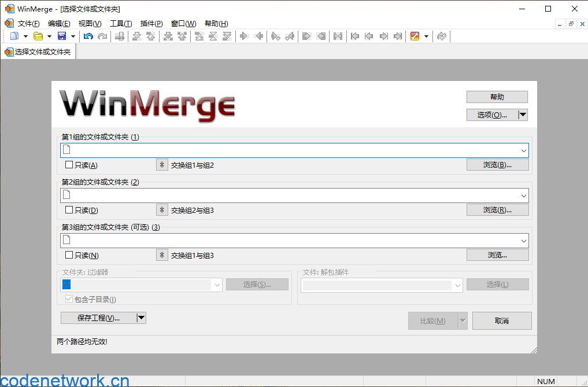Screen dimensions: 588x387
Task: Enable 只读(A) checkbox for group 1
Action: click(x=69, y=165)
